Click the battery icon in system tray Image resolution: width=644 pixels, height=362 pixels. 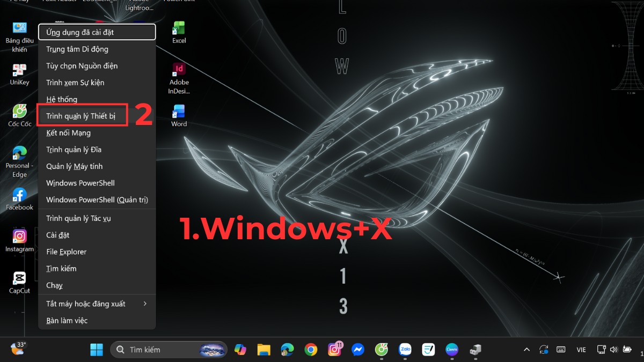627,350
